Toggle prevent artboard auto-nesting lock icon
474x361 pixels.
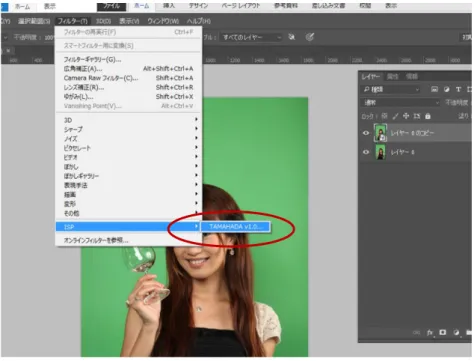pyautogui.click(x=417, y=116)
